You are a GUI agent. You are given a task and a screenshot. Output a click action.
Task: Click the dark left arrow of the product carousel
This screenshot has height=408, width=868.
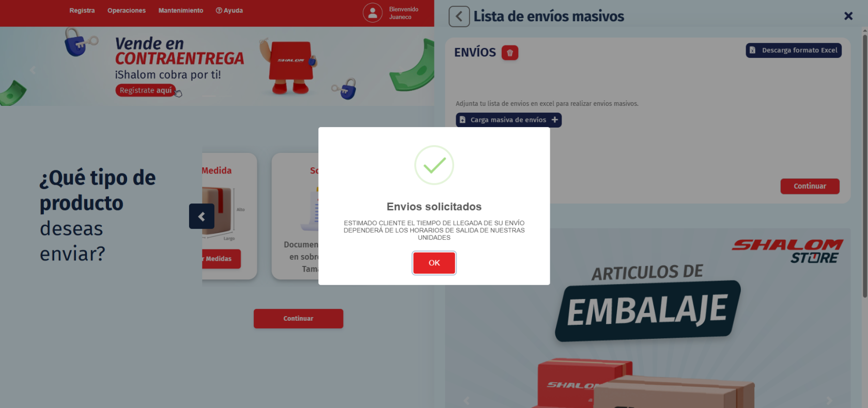(202, 216)
